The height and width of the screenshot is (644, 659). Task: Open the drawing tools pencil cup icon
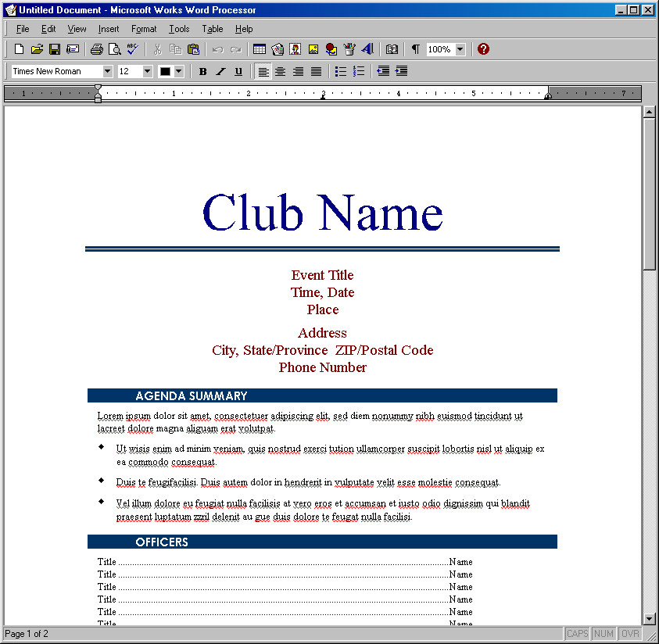point(349,49)
